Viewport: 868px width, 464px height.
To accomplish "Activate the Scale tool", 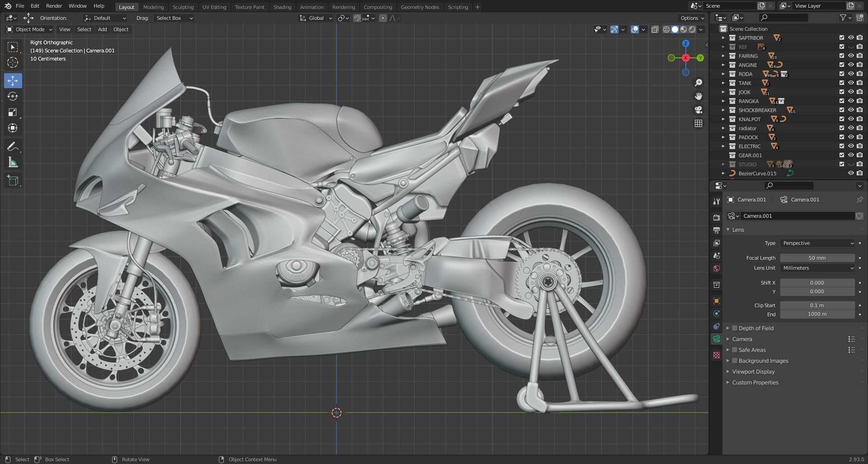I will (13, 112).
